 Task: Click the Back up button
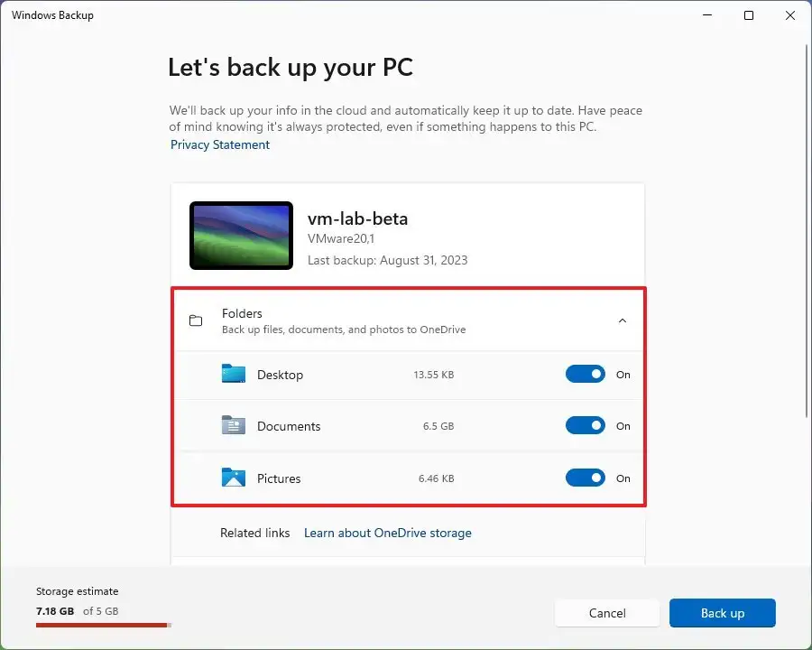(x=722, y=613)
